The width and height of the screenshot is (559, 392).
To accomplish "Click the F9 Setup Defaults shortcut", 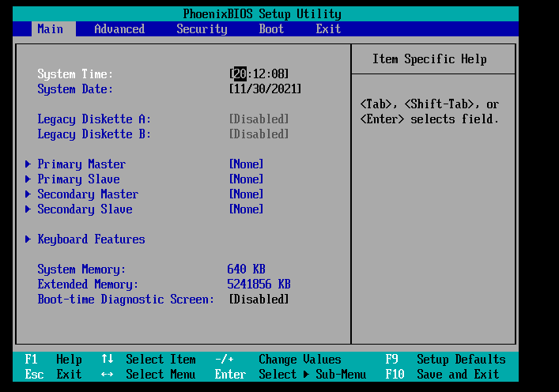I will click(446, 360).
